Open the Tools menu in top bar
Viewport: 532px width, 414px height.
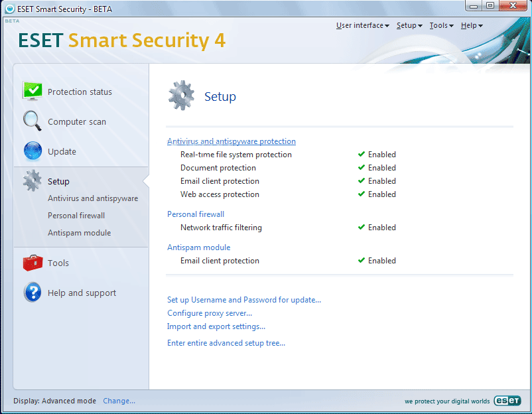pos(441,25)
